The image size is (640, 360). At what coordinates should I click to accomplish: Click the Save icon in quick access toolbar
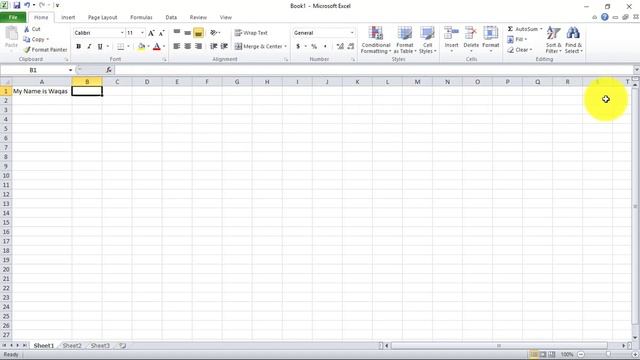pos(17,5)
